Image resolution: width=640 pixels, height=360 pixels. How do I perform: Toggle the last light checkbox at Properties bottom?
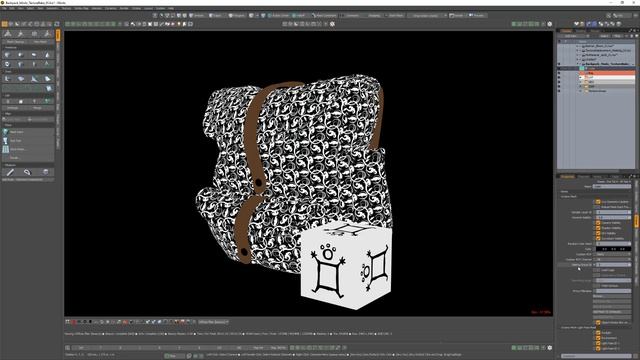598,348
